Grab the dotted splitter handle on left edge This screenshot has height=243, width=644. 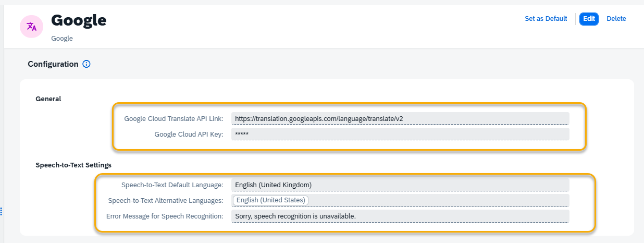(2, 211)
